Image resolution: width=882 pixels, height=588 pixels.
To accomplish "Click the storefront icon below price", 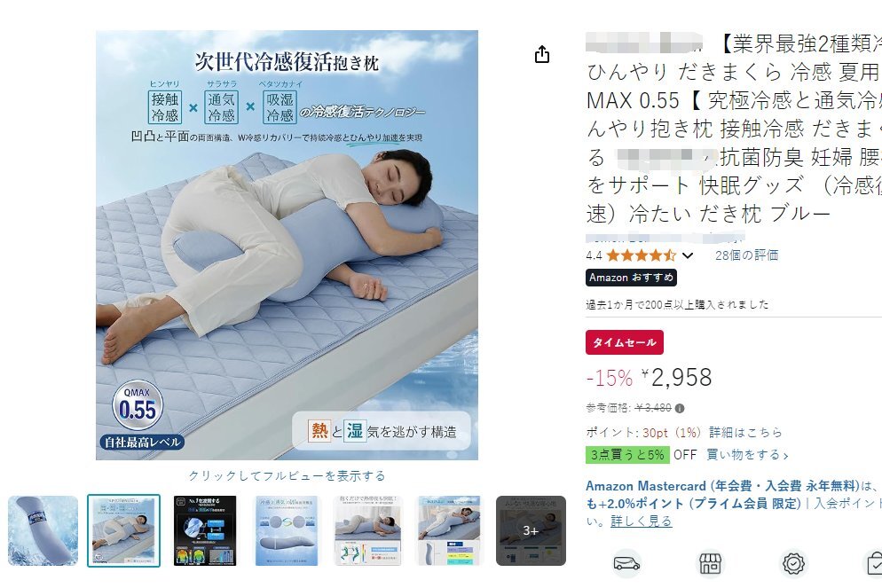I will pos(710,563).
